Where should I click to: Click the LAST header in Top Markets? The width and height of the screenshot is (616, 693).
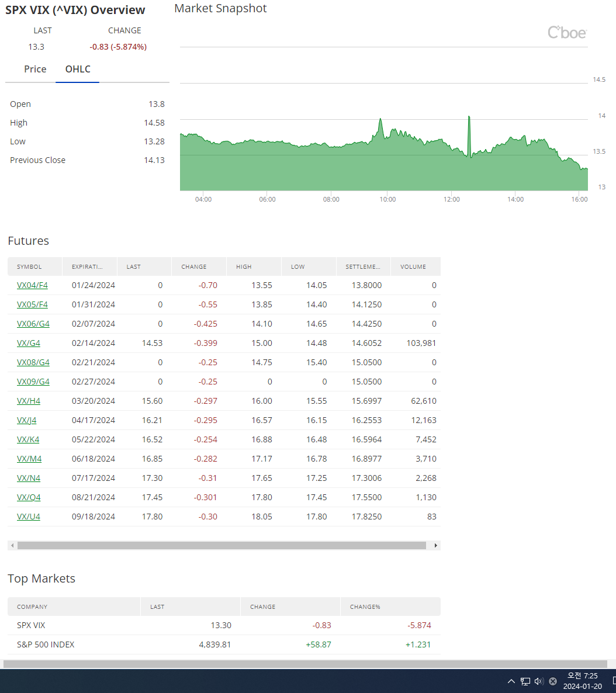pyautogui.click(x=191, y=607)
